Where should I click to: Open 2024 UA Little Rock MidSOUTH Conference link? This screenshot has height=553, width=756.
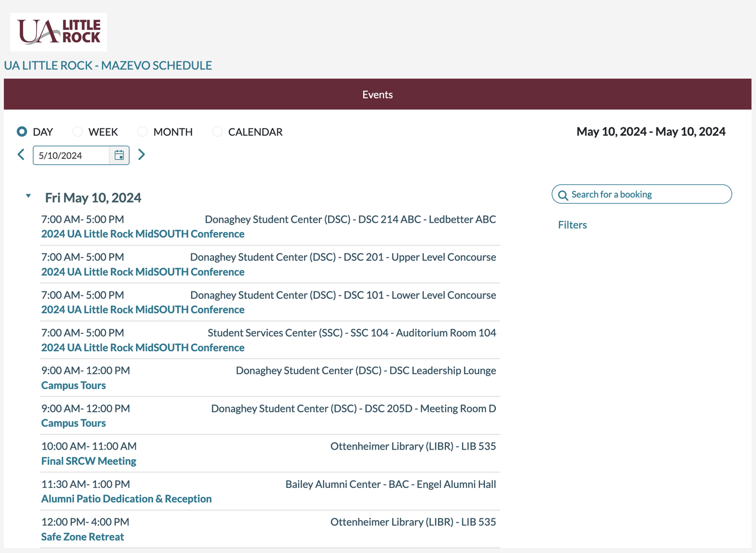(x=143, y=234)
